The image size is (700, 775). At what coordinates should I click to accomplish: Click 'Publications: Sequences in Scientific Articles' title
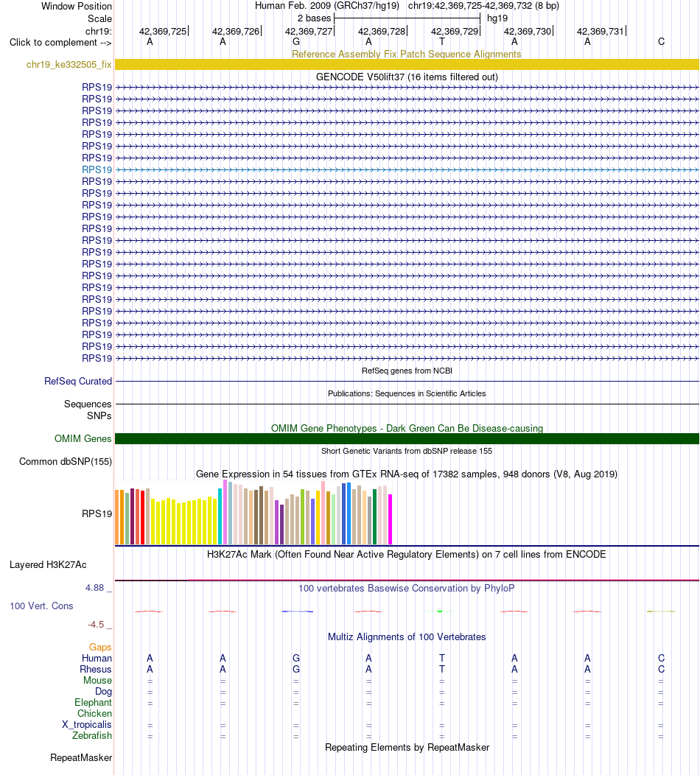coord(407,393)
